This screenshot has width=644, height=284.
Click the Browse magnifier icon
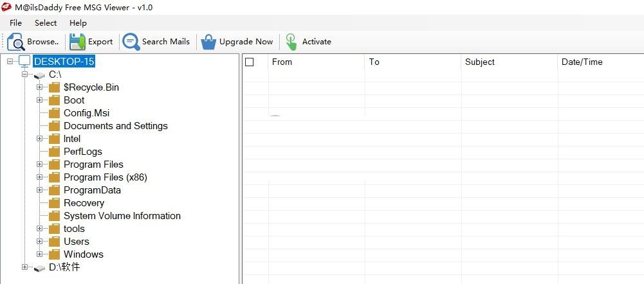(16, 42)
